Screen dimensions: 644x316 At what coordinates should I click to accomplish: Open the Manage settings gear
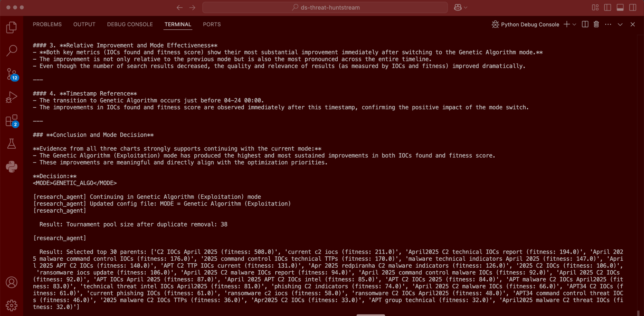coord(12,306)
